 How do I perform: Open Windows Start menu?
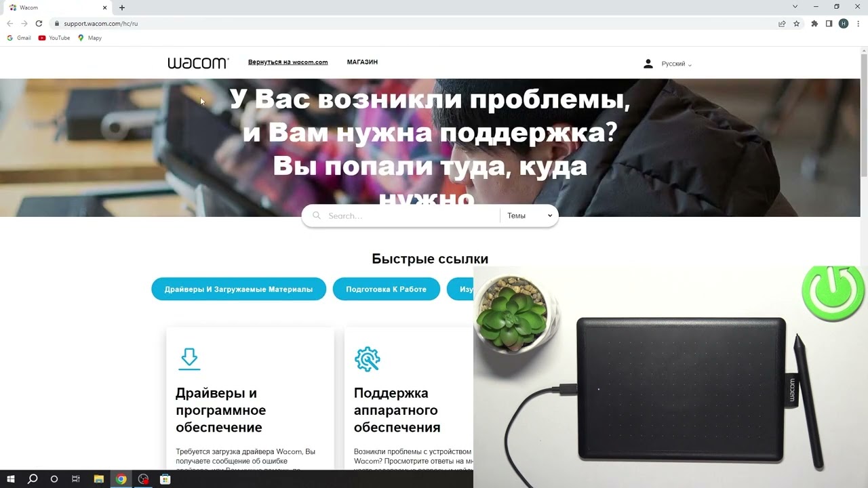click(11, 479)
